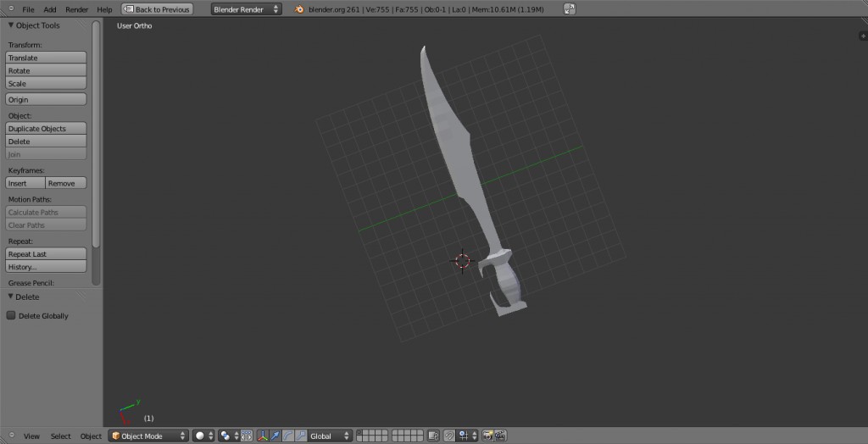Enable the Delete Globally checkbox
This screenshot has height=444, width=868.
11,315
